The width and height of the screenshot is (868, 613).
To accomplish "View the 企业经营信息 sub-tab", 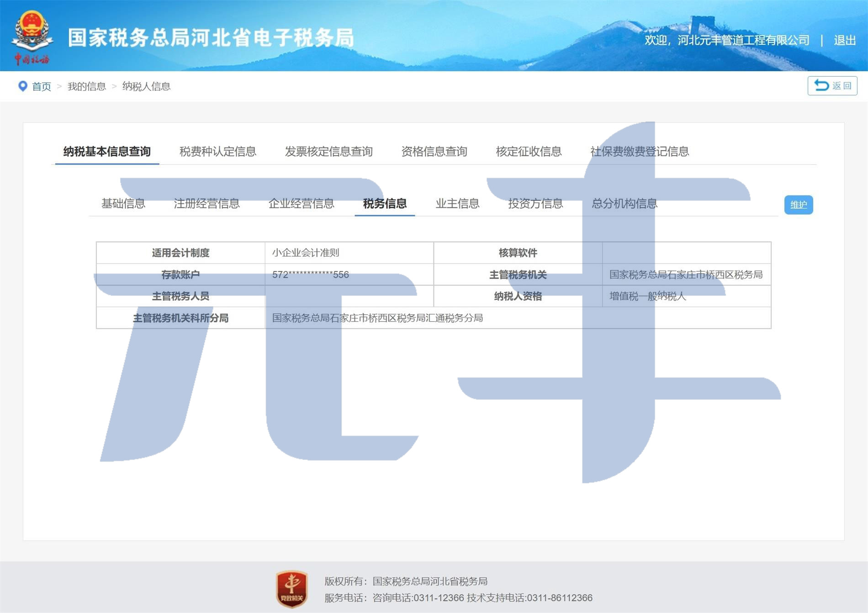I will click(x=301, y=204).
